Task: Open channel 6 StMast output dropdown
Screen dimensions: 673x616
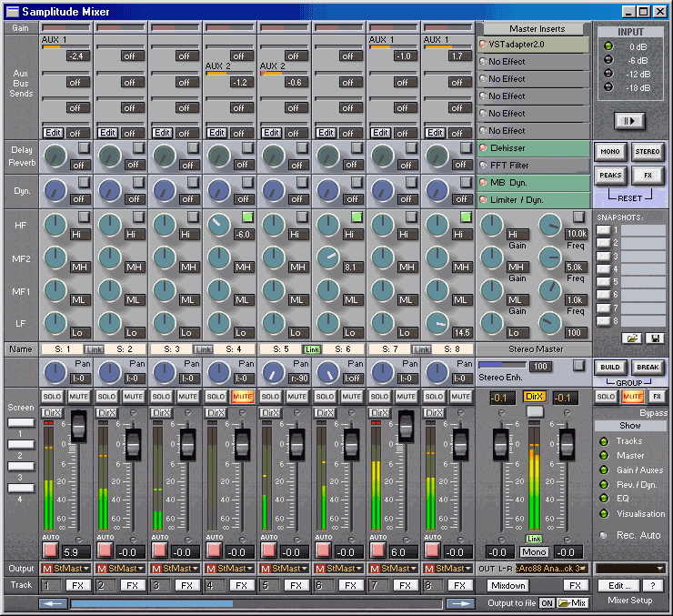Action: coord(338,569)
